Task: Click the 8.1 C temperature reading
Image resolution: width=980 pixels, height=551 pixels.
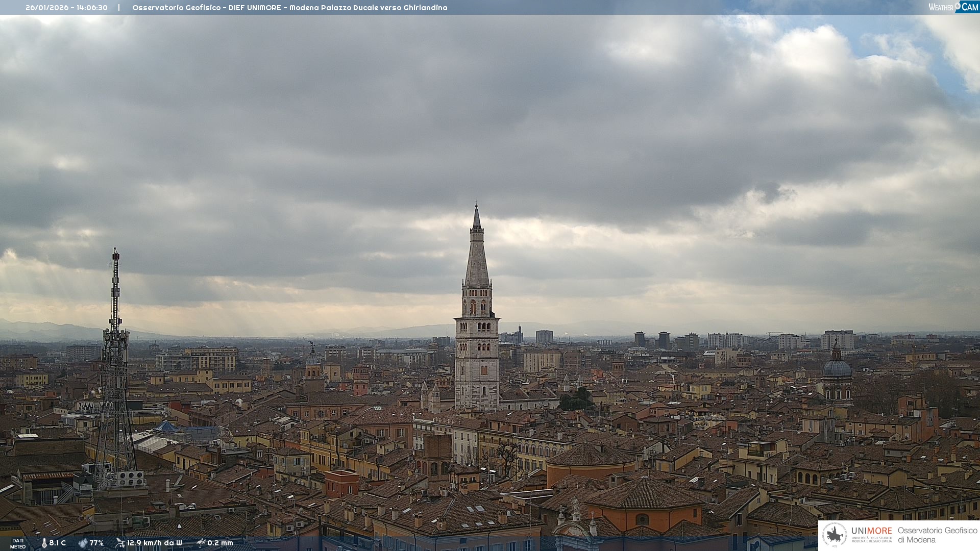Action: pos(58,543)
